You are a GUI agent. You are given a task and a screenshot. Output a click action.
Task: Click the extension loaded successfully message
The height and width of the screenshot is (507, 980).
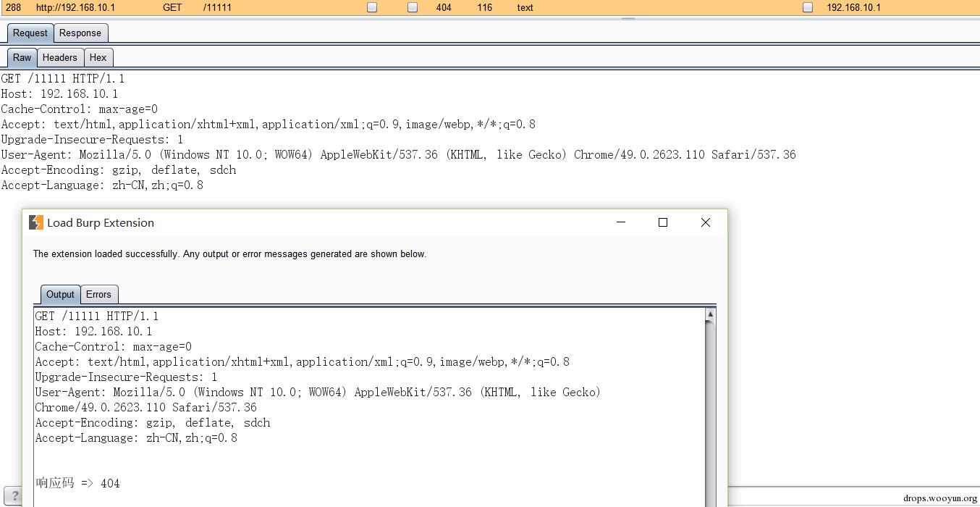229,254
